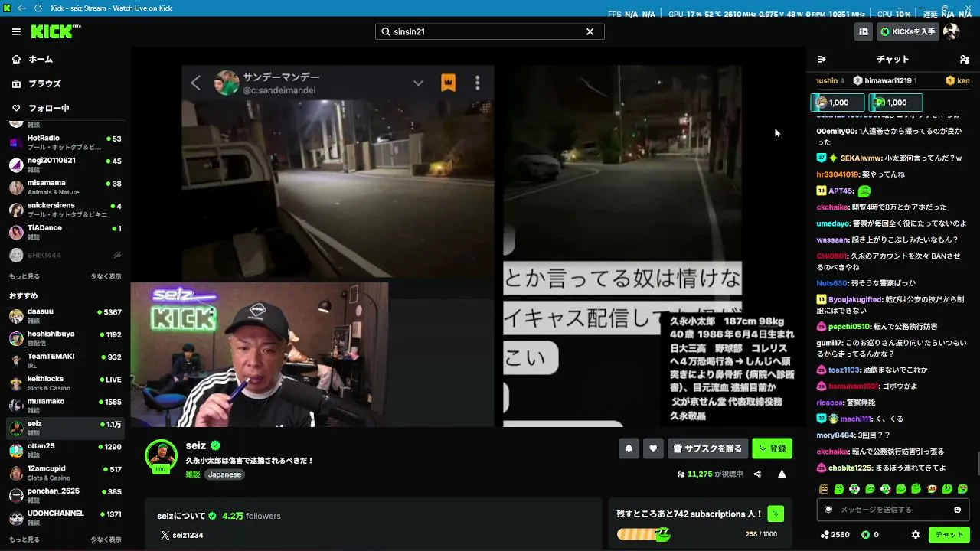The height and width of the screenshot is (551, 980).
Task: Send message with green チャット button
Action: pyautogui.click(x=949, y=535)
